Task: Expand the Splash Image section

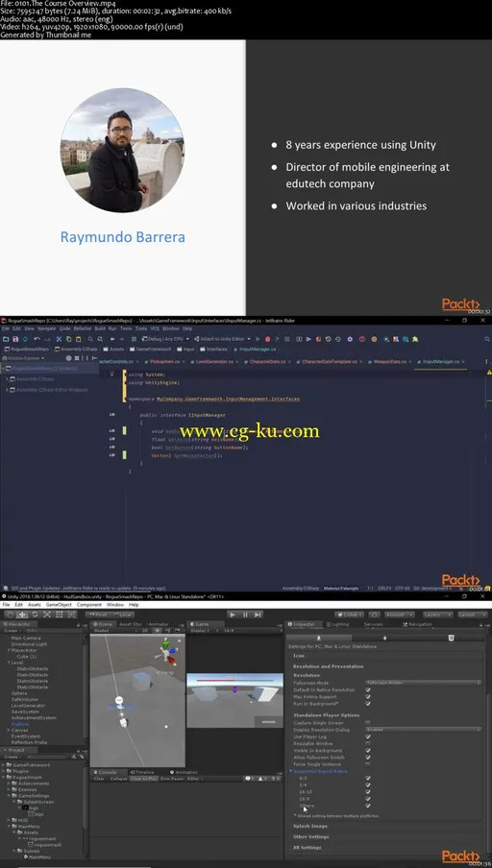Action: (x=310, y=826)
